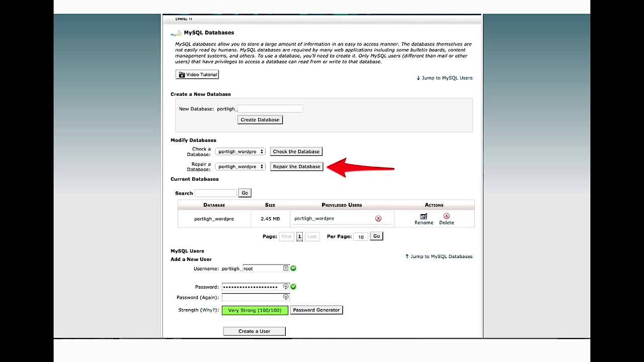This screenshot has width=644, height=362.
Task: Focus the database Search input box
Action: pyautogui.click(x=215, y=193)
